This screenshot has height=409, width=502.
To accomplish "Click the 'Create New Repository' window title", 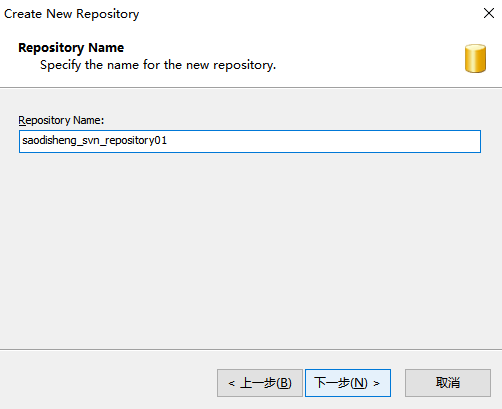I will pos(71,14).
